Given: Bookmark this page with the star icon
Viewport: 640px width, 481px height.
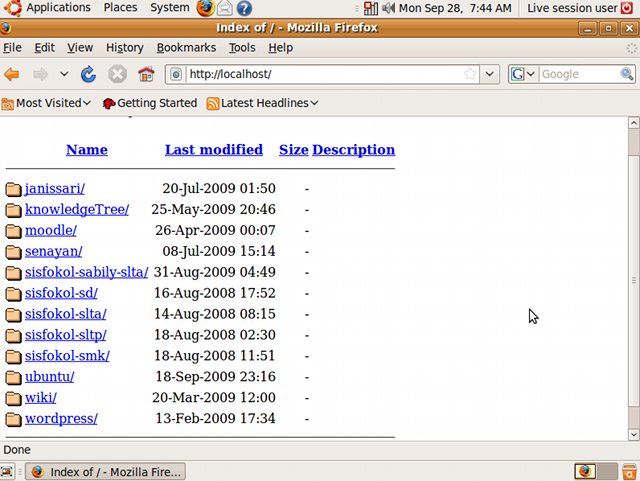Looking at the screenshot, I should (470, 74).
